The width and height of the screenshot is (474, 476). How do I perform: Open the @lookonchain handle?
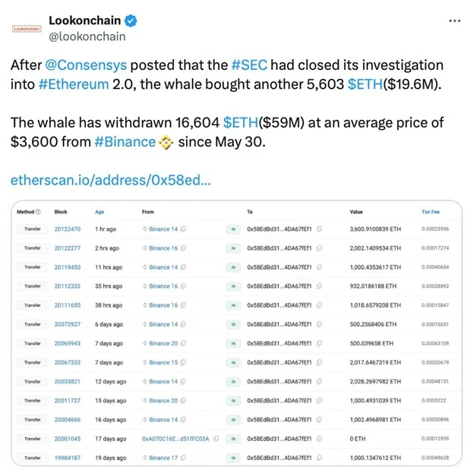[87, 36]
